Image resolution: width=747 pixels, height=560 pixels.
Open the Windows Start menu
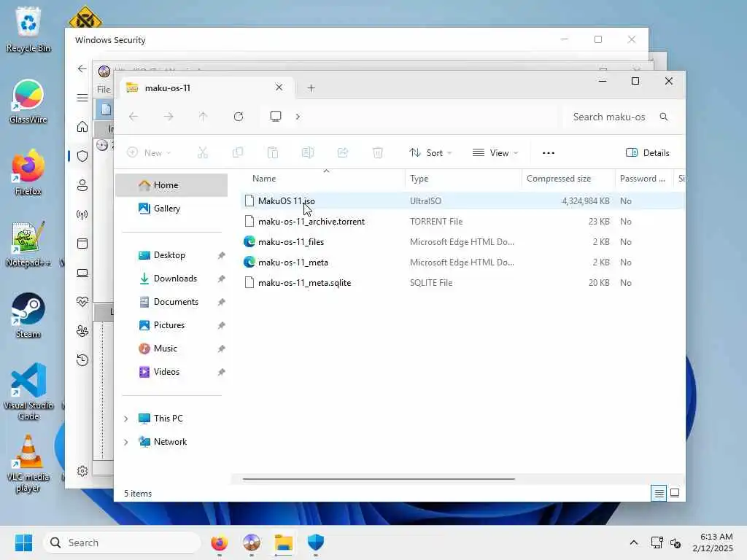23,542
